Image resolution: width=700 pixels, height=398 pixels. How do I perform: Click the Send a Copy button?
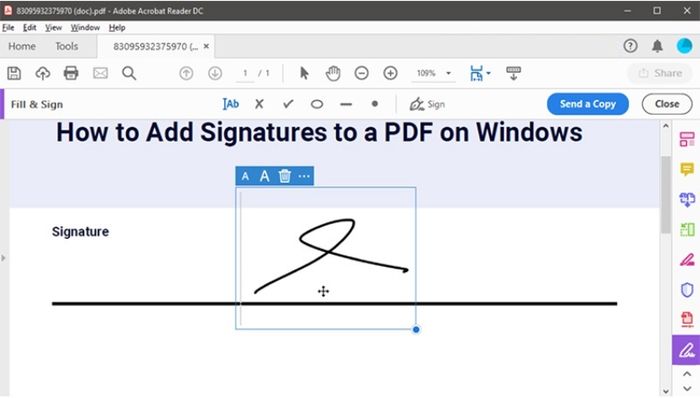[588, 104]
